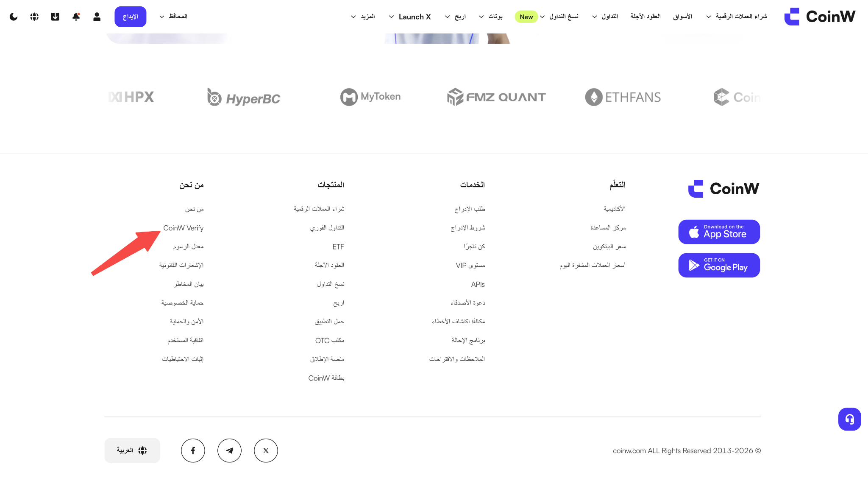Screen dimensions: 868x484
Task: Expand the wallets dropdown in header
Action: coord(173,17)
